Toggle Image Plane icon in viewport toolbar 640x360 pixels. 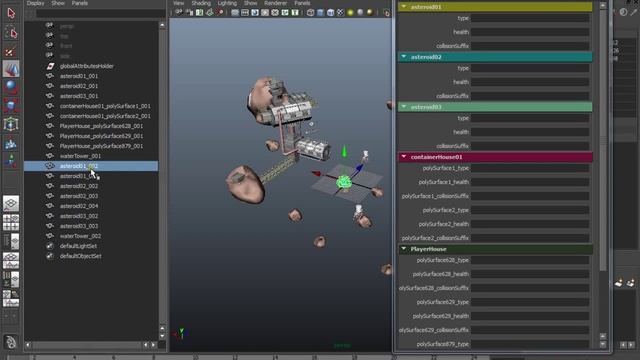(x=209, y=13)
